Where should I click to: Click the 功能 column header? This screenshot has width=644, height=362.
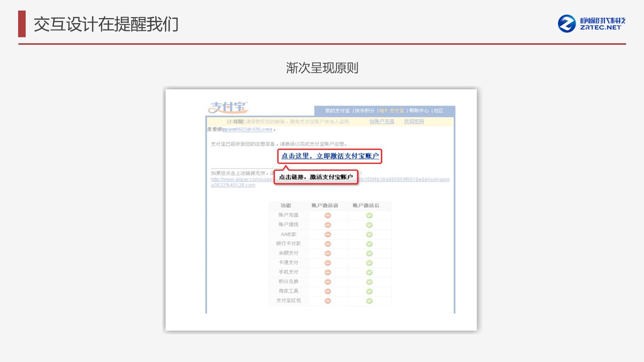(286, 206)
